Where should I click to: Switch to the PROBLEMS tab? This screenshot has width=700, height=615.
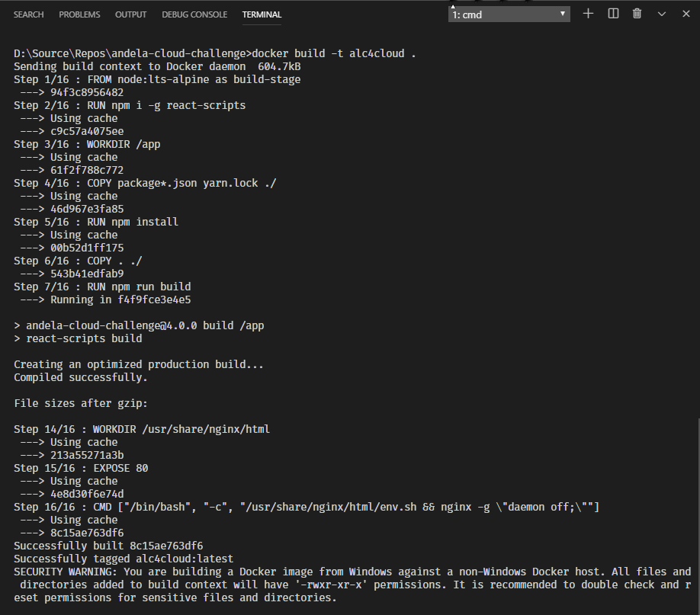coord(79,14)
